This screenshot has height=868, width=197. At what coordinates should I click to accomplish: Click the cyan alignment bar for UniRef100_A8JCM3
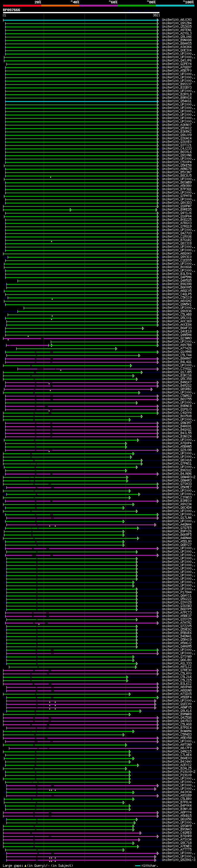point(81,20)
